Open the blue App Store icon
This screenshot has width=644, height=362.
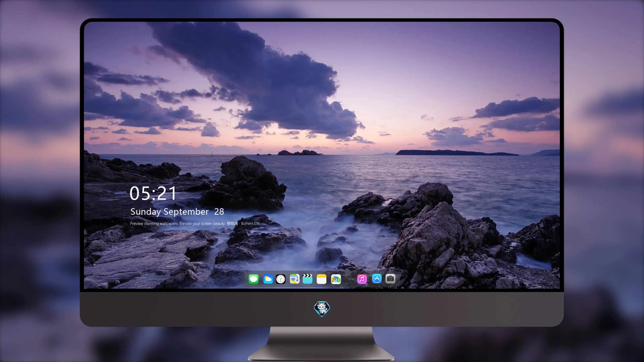[377, 279]
